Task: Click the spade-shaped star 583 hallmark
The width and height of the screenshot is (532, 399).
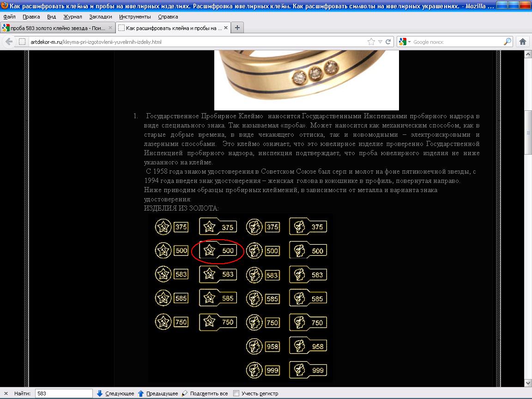Action: coord(218,274)
